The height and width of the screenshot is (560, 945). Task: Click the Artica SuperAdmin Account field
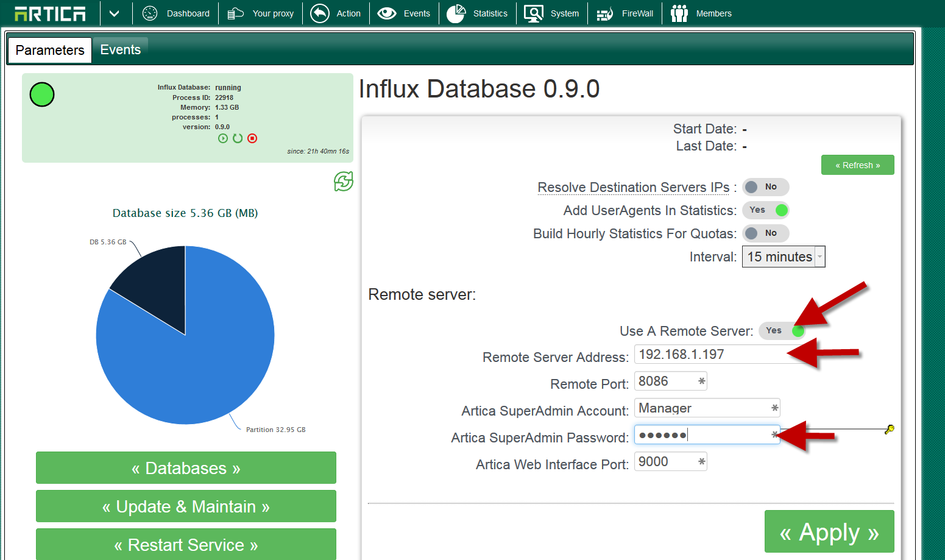coord(707,408)
